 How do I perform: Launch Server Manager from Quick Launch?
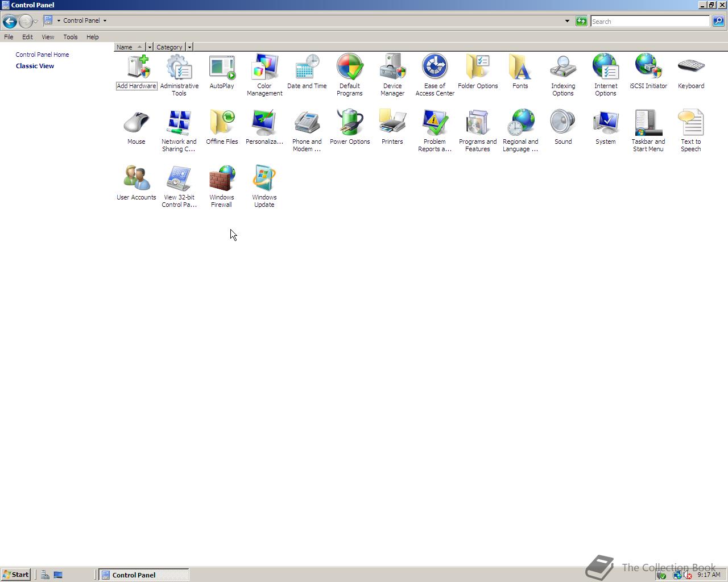click(x=45, y=575)
